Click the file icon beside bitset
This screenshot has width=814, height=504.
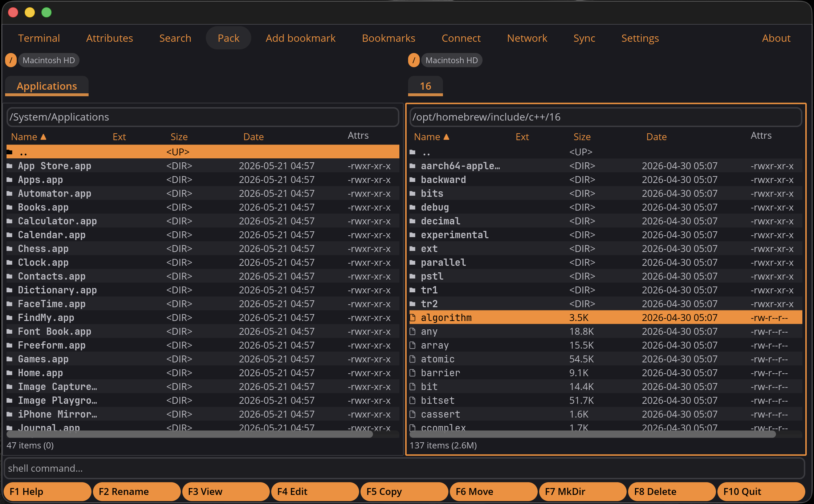[413, 401]
